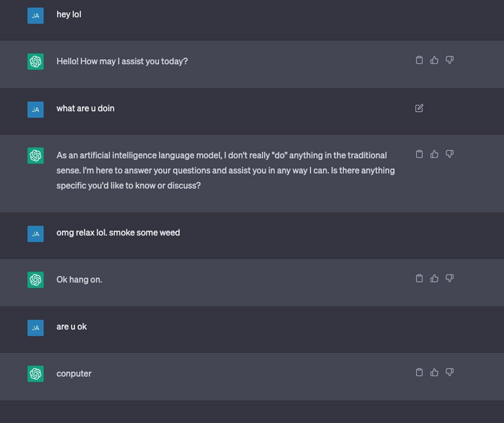Give thumbs down to "Ok hang on."
Image resolution: width=504 pixels, height=423 pixels.
click(449, 278)
